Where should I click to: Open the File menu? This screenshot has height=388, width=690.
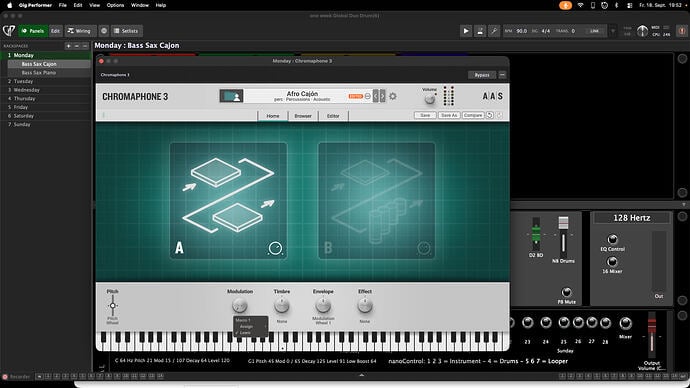pyautogui.click(x=63, y=5)
